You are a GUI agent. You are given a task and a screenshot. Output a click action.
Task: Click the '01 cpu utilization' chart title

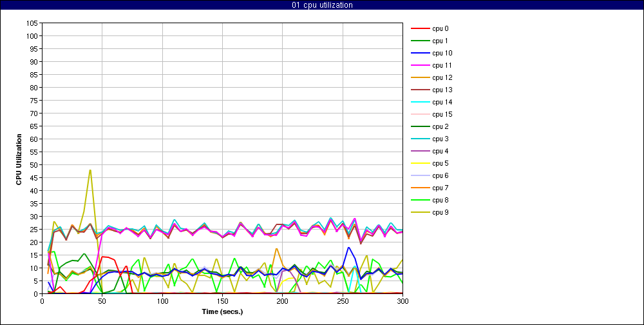(x=322, y=5)
